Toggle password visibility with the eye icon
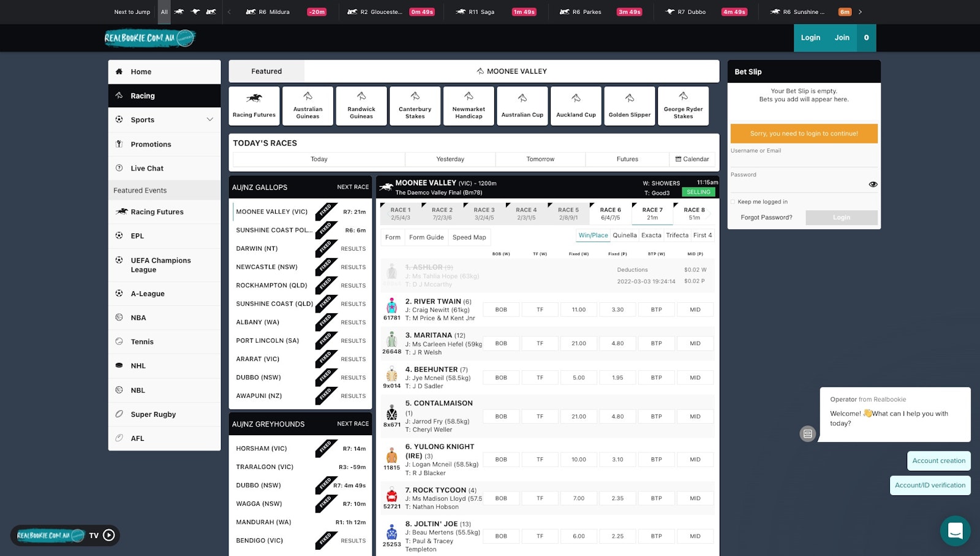This screenshot has height=556, width=980. 873,183
